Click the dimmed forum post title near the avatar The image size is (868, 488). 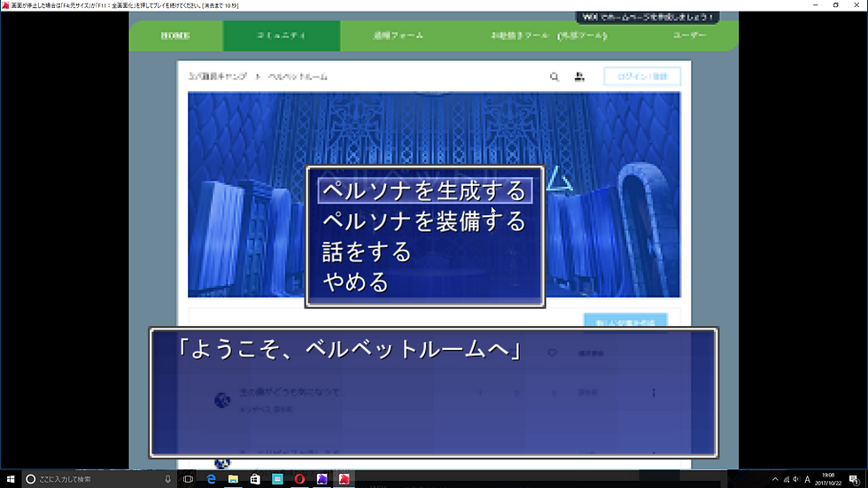290,391
